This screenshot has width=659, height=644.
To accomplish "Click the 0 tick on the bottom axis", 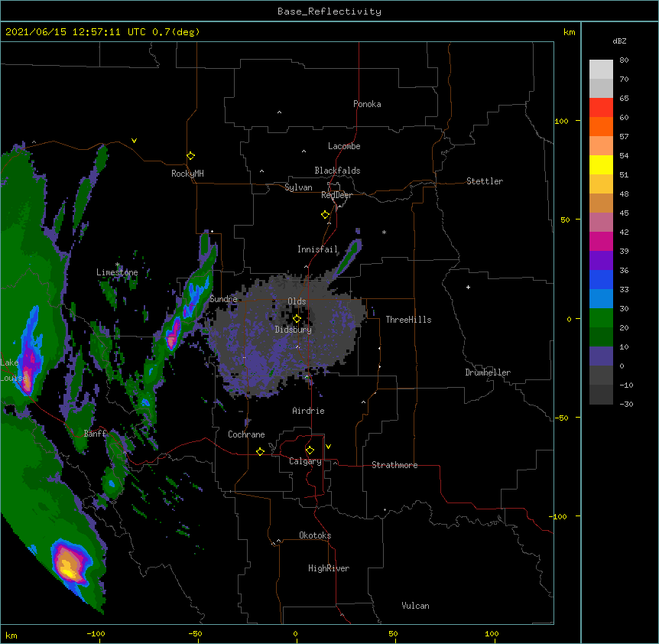I will (295, 633).
